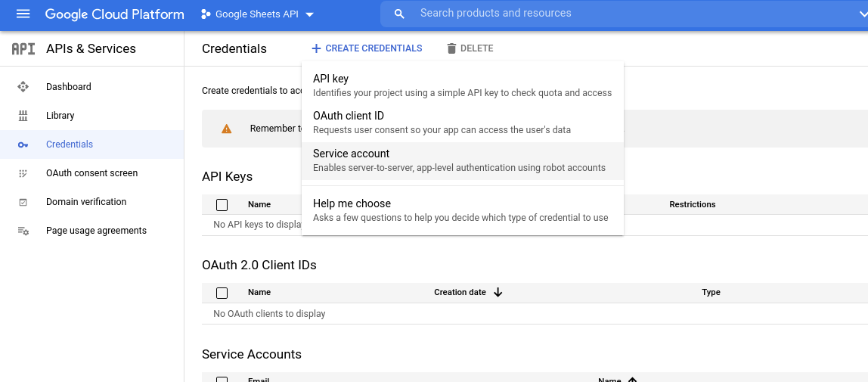Choose OAuth client ID option
The width and height of the screenshot is (868, 382).
[463, 123]
